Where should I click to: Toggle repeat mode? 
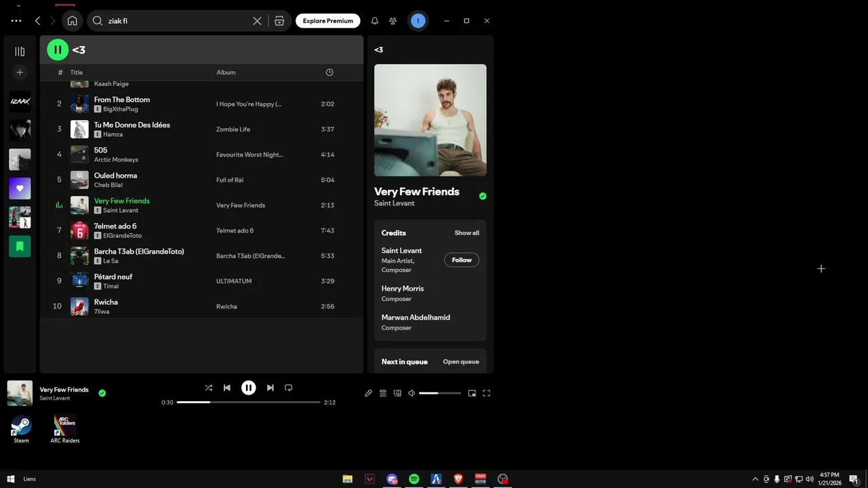288,388
